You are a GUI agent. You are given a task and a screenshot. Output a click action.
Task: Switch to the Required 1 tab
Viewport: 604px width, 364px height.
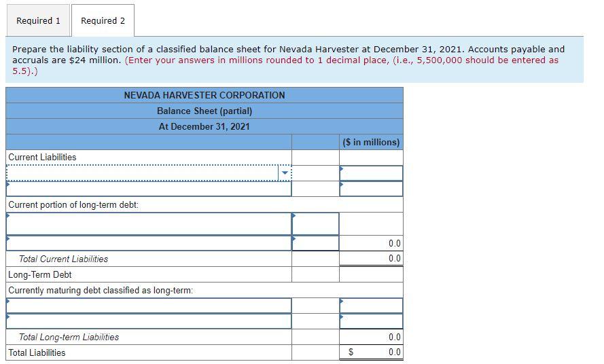coord(38,20)
